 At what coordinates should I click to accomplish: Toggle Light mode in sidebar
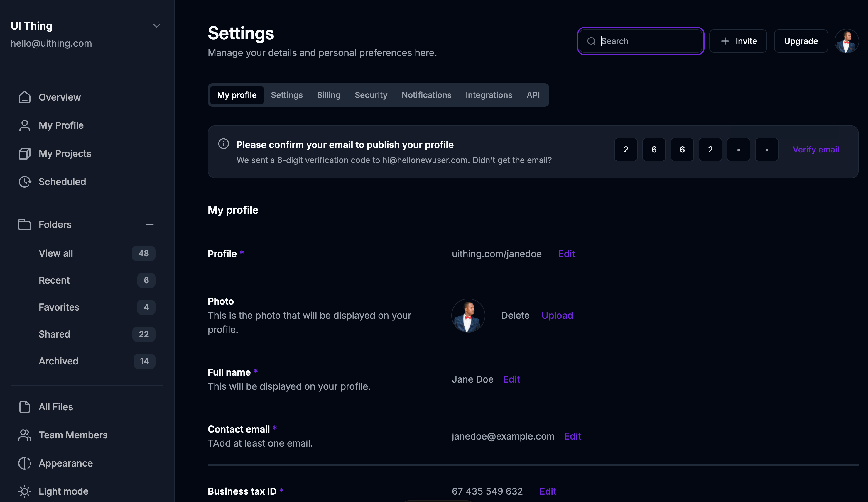pyautogui.click(x=63, y=491)
